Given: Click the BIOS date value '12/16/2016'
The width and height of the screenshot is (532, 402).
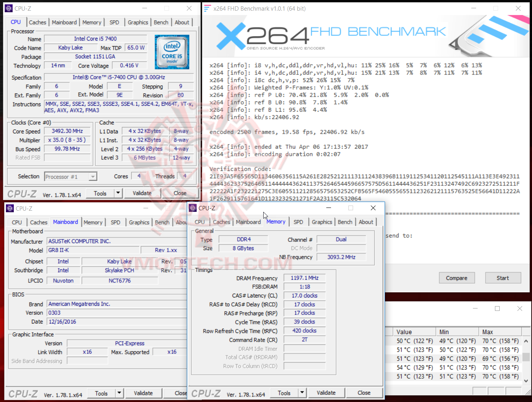Looking at the screenshot, I should (117, 322).
